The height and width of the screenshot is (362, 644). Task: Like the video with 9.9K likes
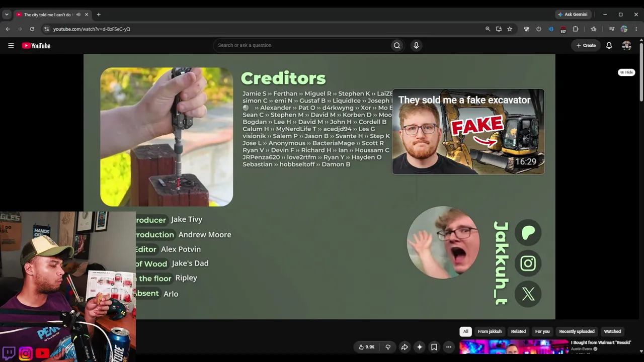[x=366, y=347]
